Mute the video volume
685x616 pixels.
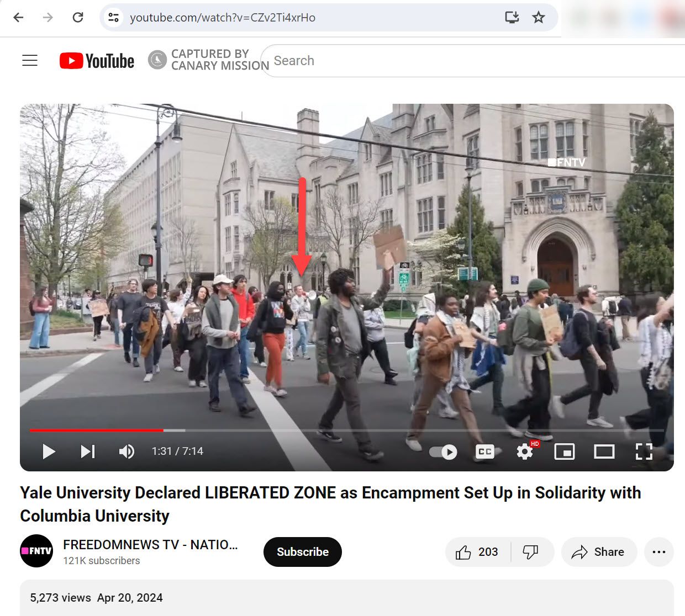coord(127,452)
